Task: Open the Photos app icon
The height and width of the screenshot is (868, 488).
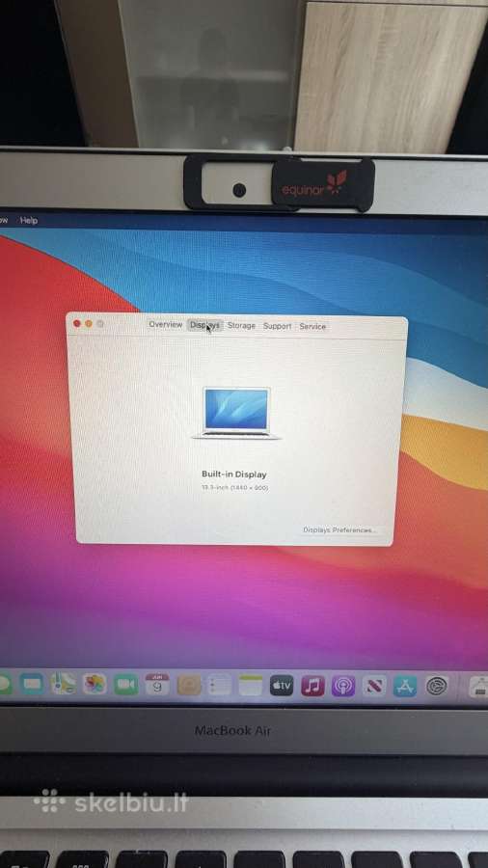Action: pos(95,685)
